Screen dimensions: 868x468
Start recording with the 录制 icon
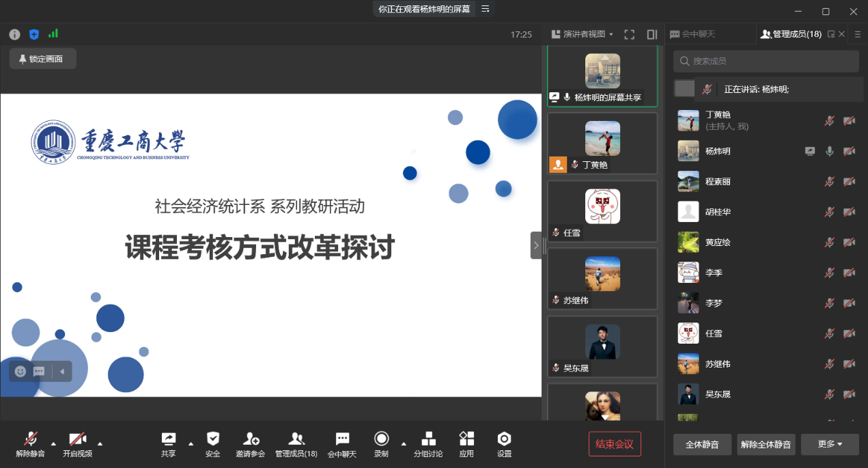coord(381,439)
